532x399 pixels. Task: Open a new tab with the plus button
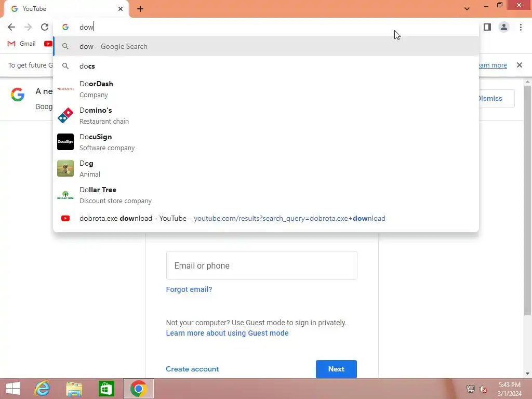click(140, 9)
